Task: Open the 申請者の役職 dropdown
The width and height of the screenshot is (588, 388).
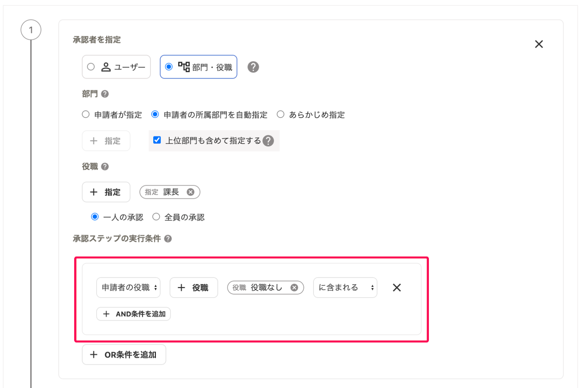Action: click(128, 287)
